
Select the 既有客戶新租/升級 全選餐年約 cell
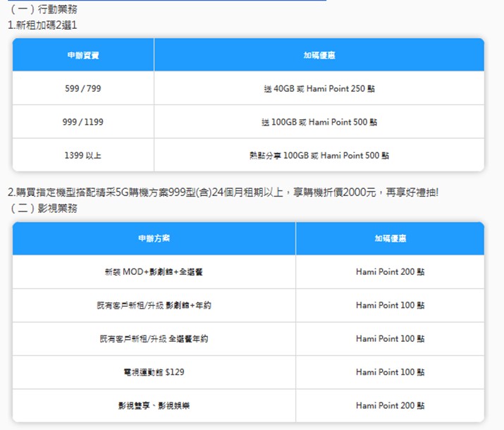154,339
